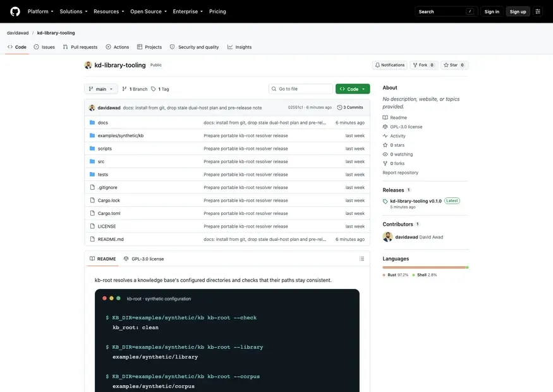Expand the Enterprise menu
Viewport: 553px width, 392px height.
[x=188, y=11]
